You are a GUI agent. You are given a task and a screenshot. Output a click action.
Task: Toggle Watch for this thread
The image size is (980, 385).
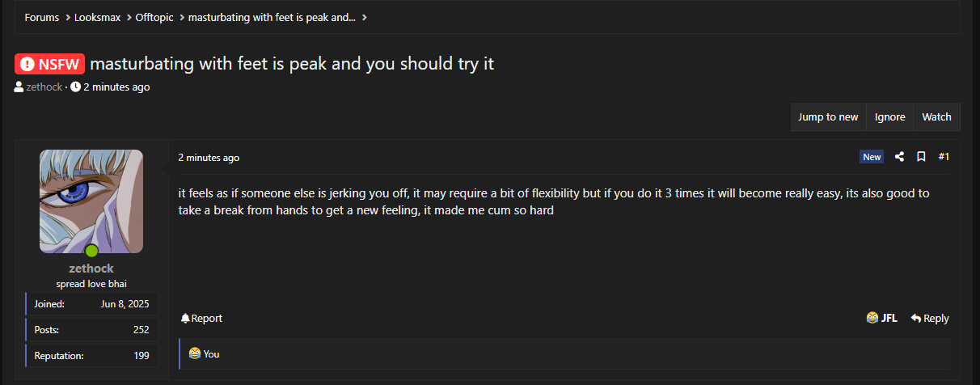(x=936, y=117)
